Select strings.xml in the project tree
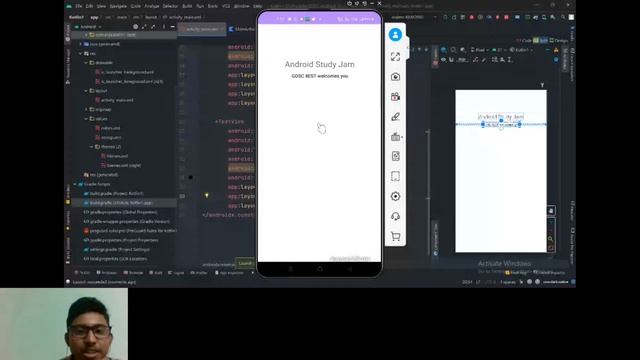Screen dimensions: 640x360 [x=108, y=138]
